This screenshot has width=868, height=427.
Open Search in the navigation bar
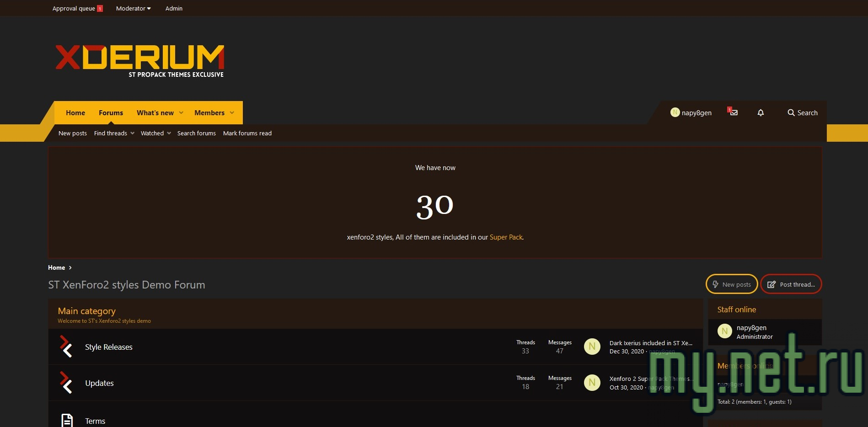click(x=802, y=113)
